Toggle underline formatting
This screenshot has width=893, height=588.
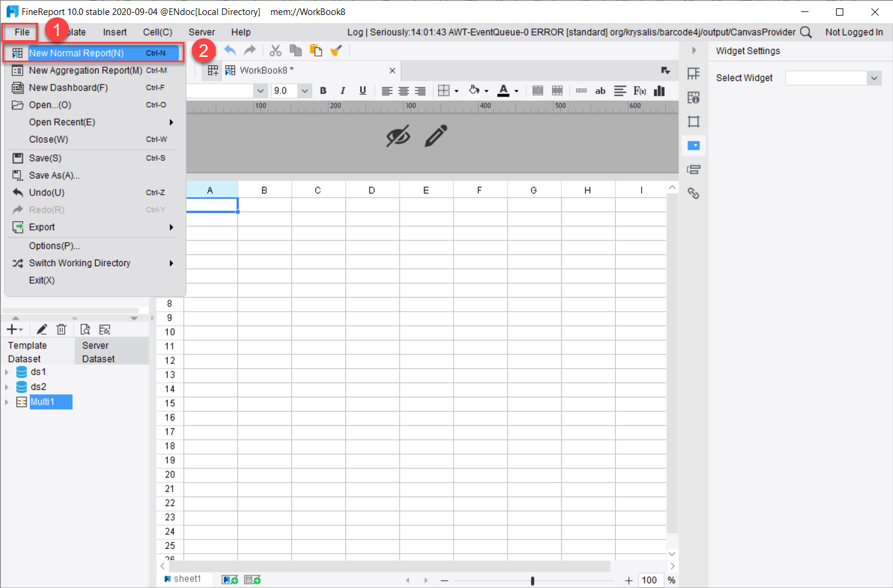tap(363, 91)
